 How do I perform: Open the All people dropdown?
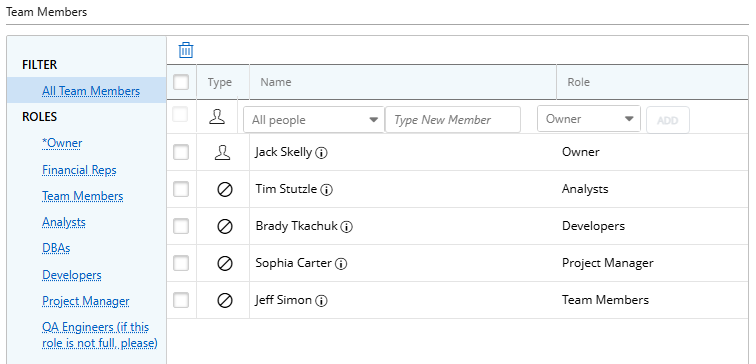click(313, 120)
